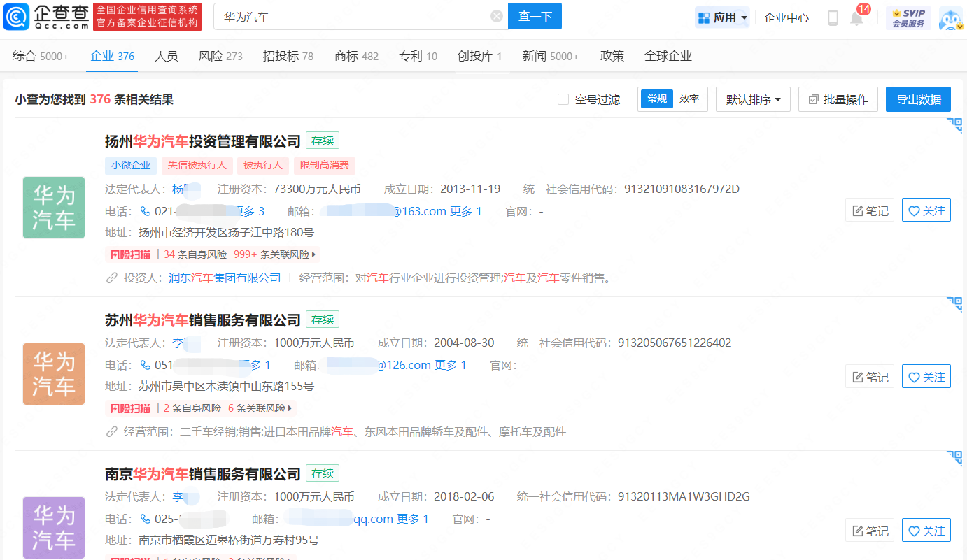Open 批量操作 batch operations
Image resolution: width=967 pixels, height=560 pixels.
point(838,99)
